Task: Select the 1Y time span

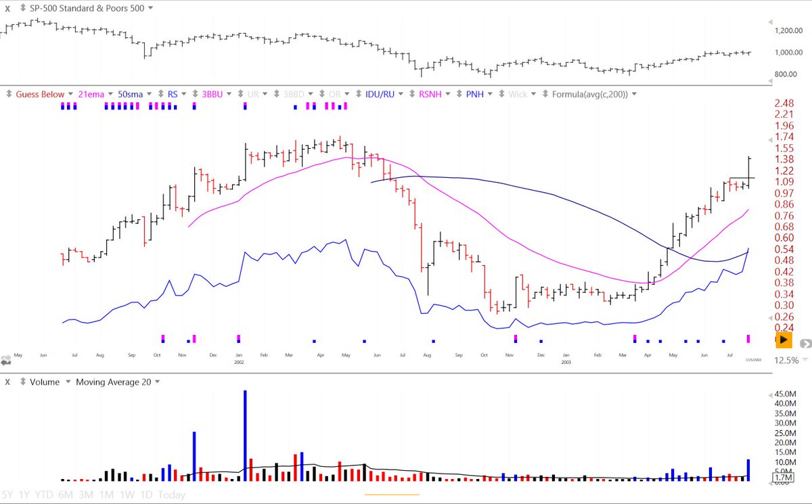Action: tap(25, 495)
